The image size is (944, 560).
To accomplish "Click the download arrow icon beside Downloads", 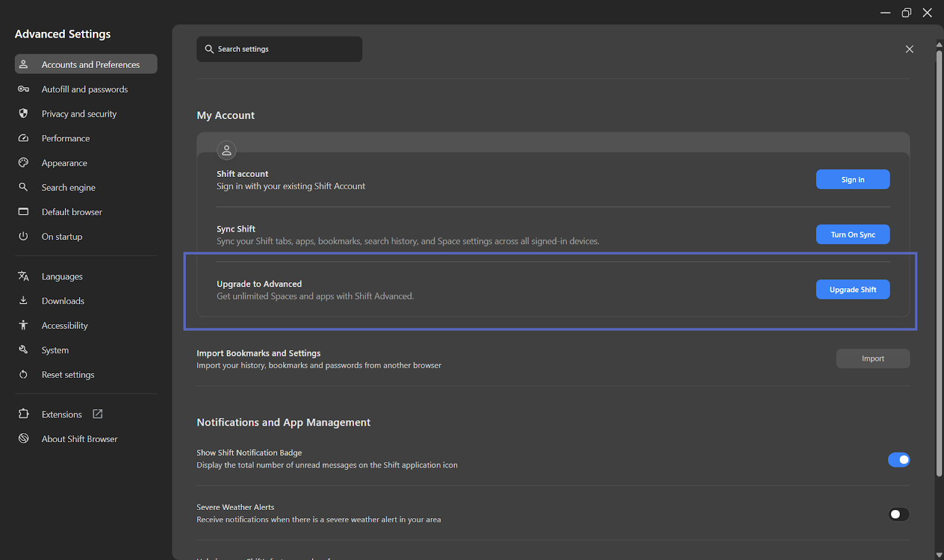I will [24, 301].
